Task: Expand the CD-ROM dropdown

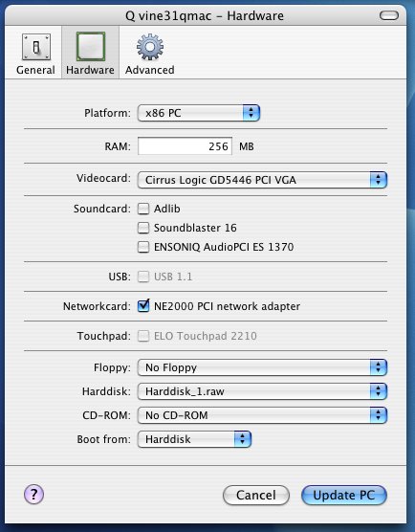Action: [x=262, y=415]
